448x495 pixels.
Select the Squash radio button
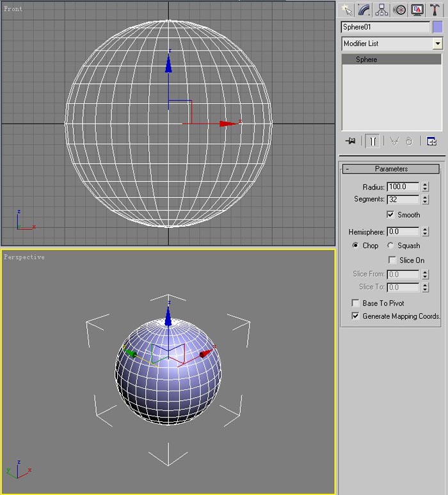[x=390, y=245]
